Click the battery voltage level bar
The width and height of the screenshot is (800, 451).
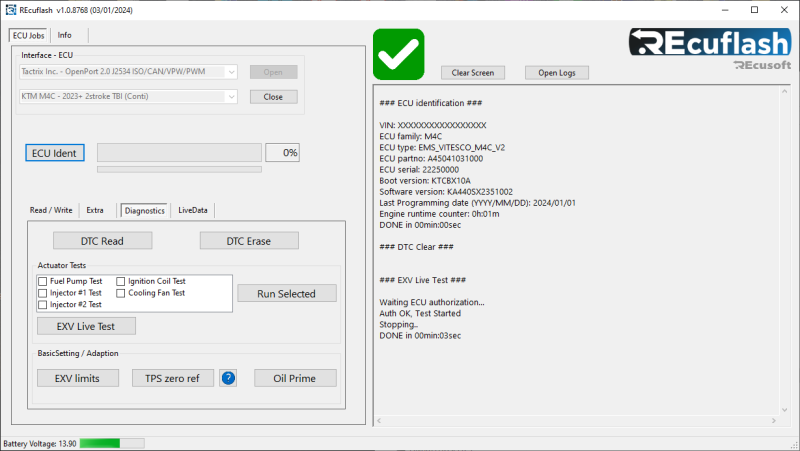[112, 443]
